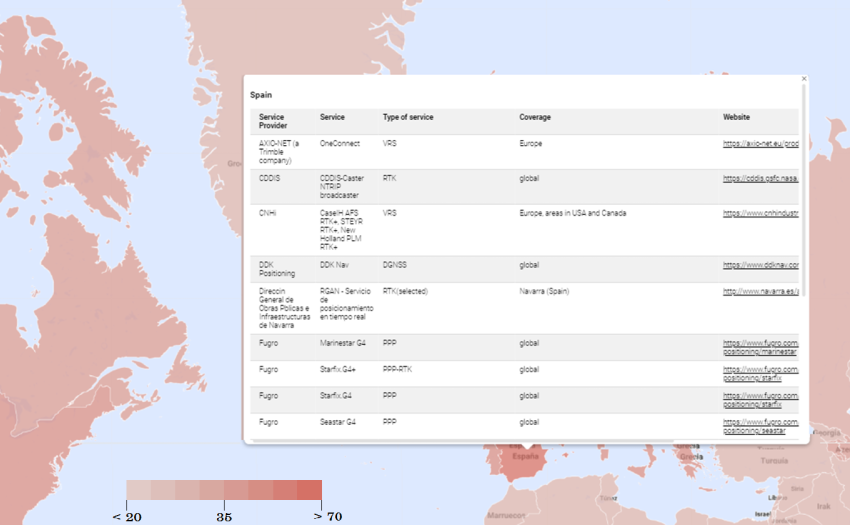
Task: Click the > 70 legend label
Action: click(328, 517)
